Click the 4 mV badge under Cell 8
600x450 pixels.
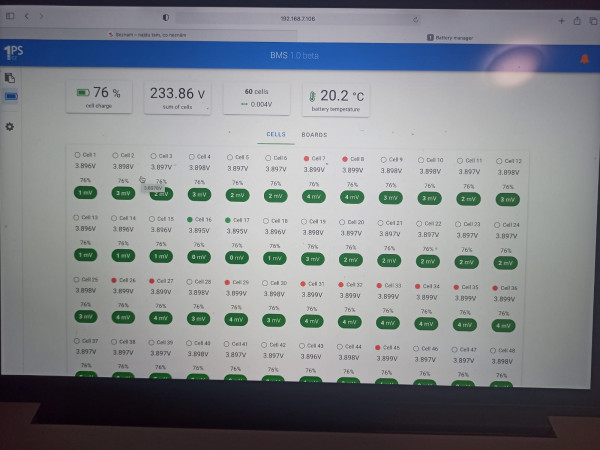[352, 197]
